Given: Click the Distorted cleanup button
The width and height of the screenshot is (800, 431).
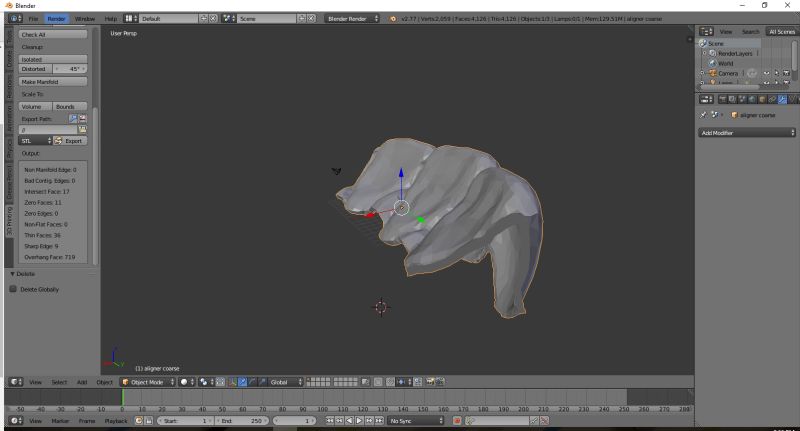Looking at the screenshot, I should click(36, 69).
